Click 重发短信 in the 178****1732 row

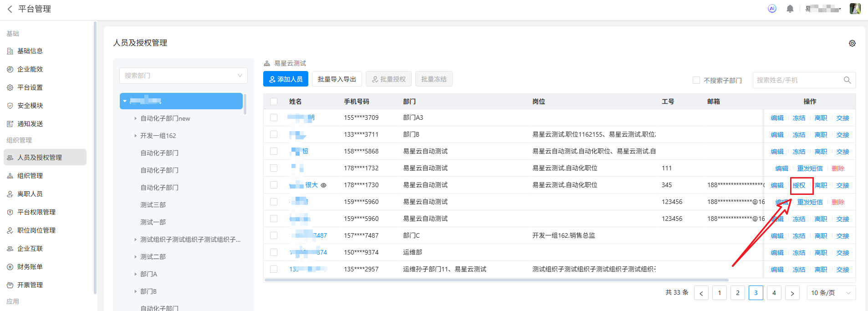(810, 168)
